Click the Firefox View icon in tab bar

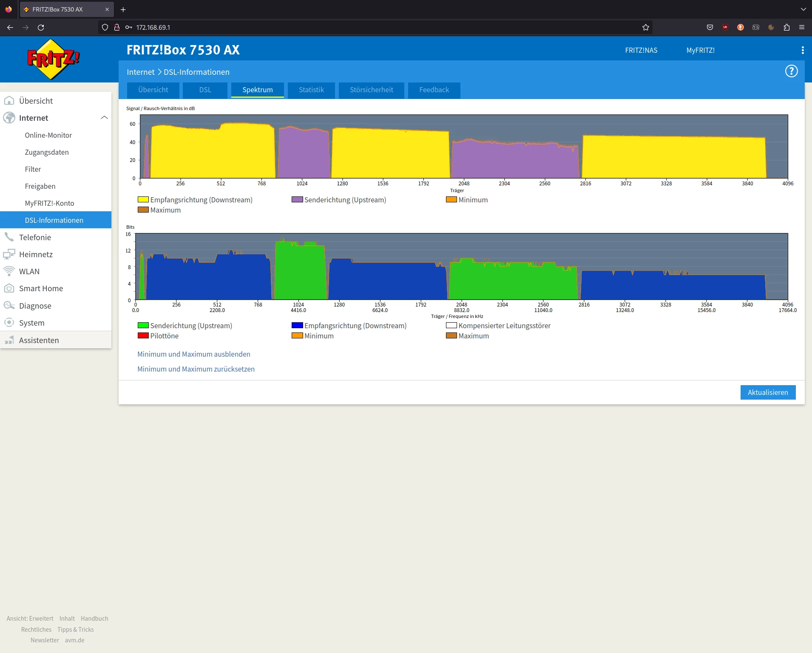(x=9, y=9)
